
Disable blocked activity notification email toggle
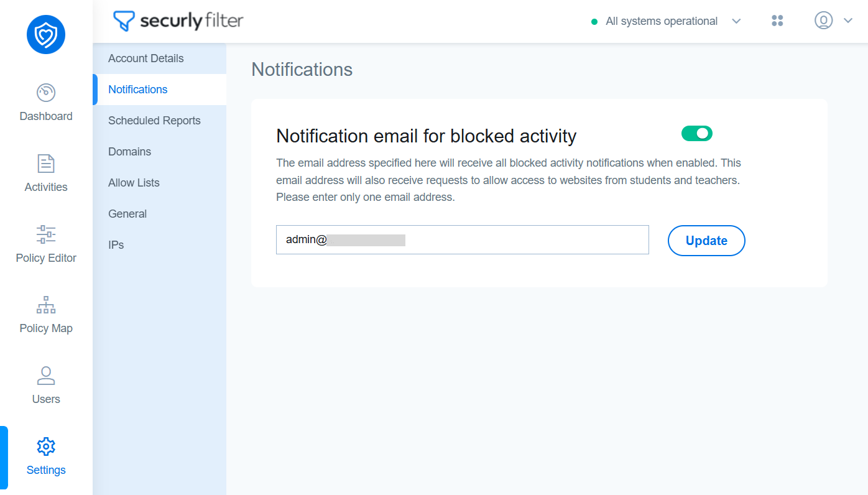[697, 133]
